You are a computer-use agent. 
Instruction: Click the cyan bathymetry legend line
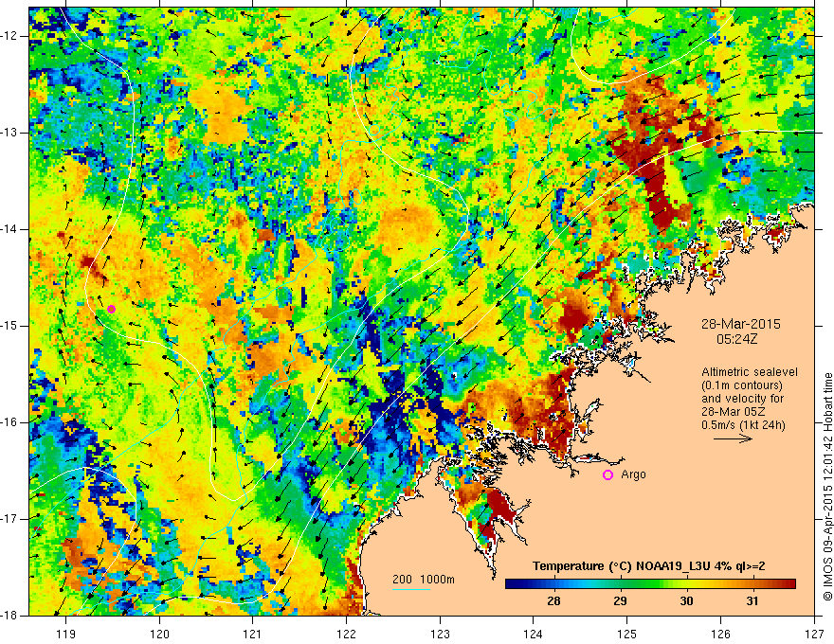tap(411, 590)
